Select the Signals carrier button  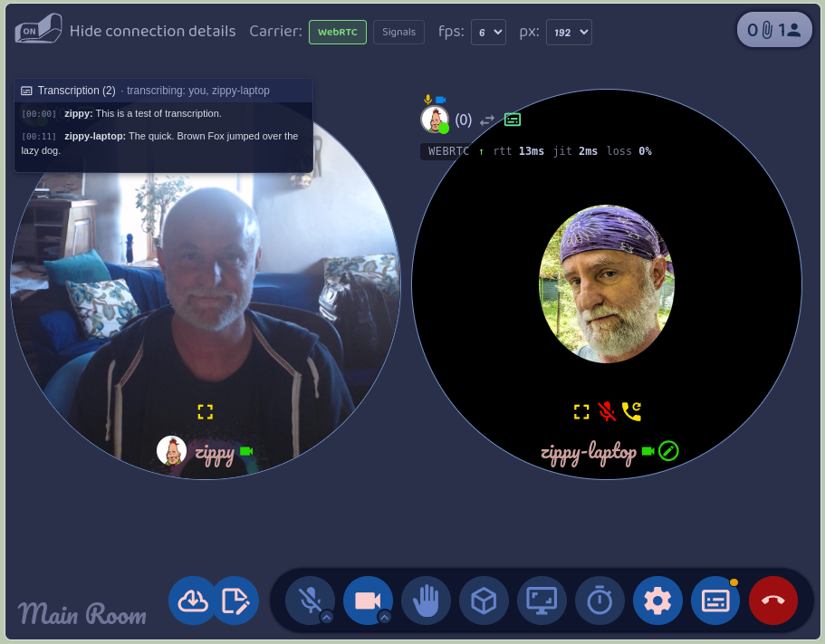pyautogui.click(x=398, y=32)
